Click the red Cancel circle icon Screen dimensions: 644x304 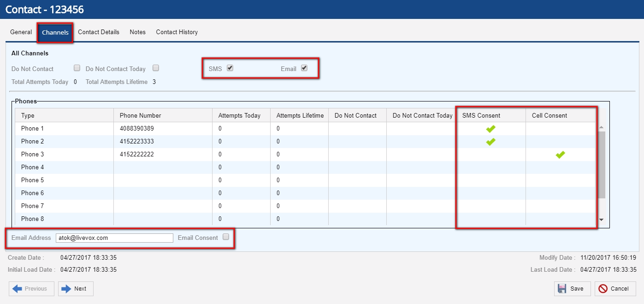coord(603,289)
